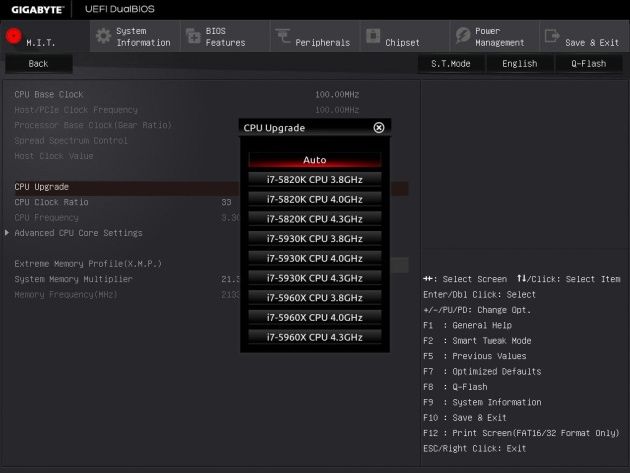Open the Power Management tab
This screenshot has width=630, height=473.
(495, 36)
